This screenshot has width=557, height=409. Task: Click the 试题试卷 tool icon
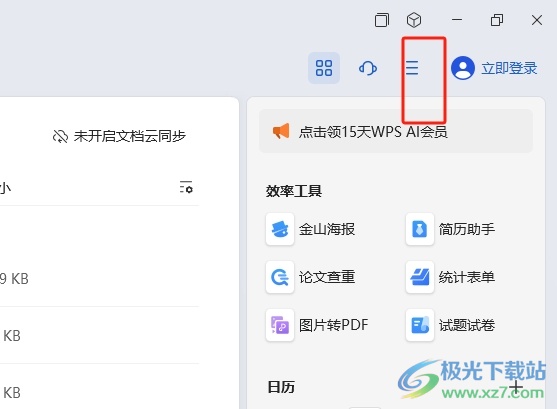[x=420, y=325]
